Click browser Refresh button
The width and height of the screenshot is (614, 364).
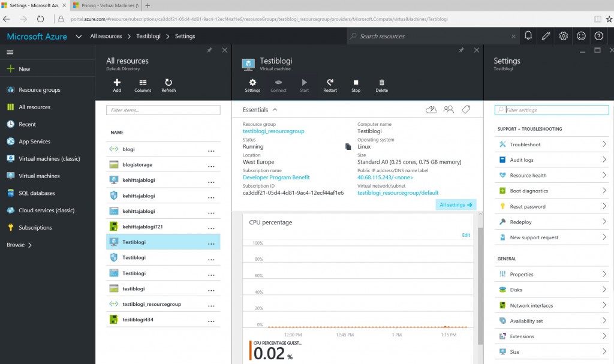pyautogui.click(x=40, y=19)
